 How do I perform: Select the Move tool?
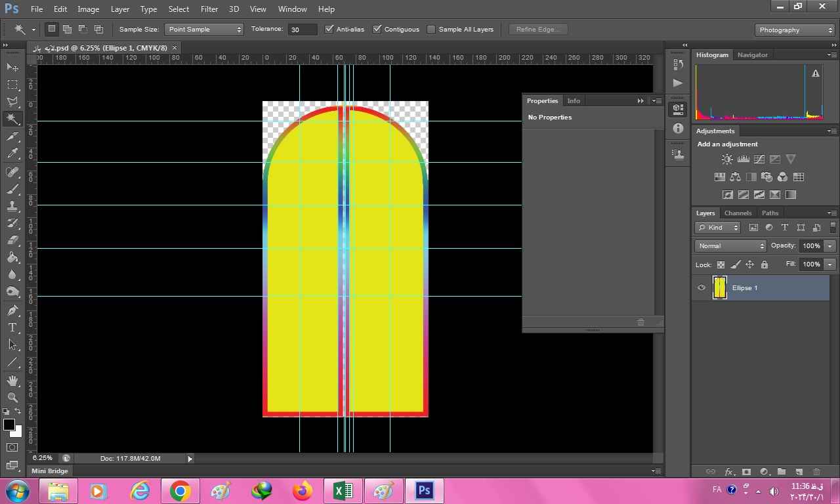[12, 68]
